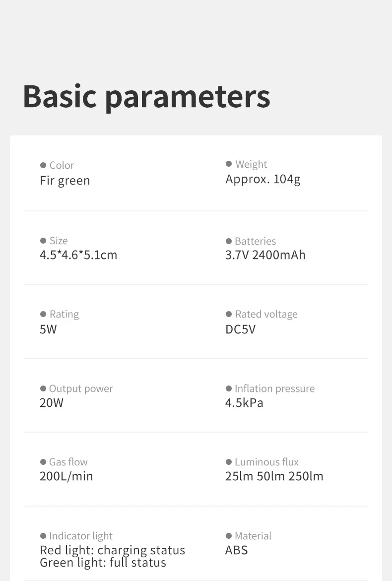Click the bullet dot beside Weight
Screen dimensions: 392x581
pyautogui.click(x=229, y=164)
